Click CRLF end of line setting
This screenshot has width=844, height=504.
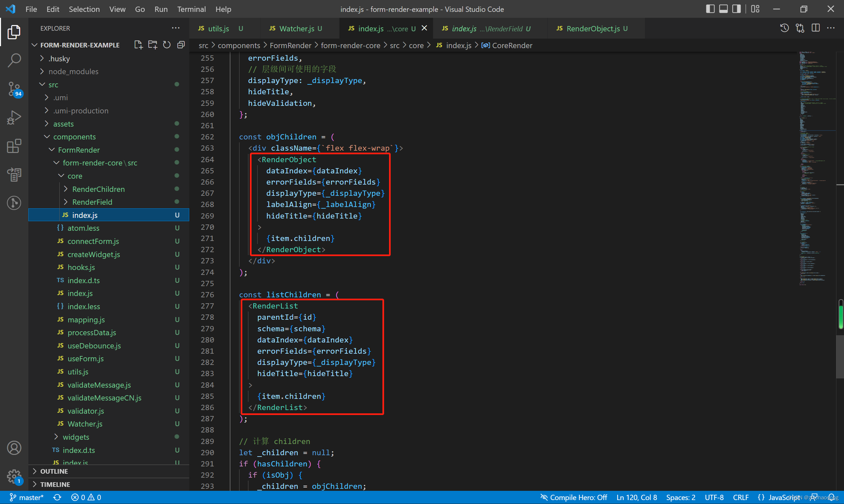[740, 497]
